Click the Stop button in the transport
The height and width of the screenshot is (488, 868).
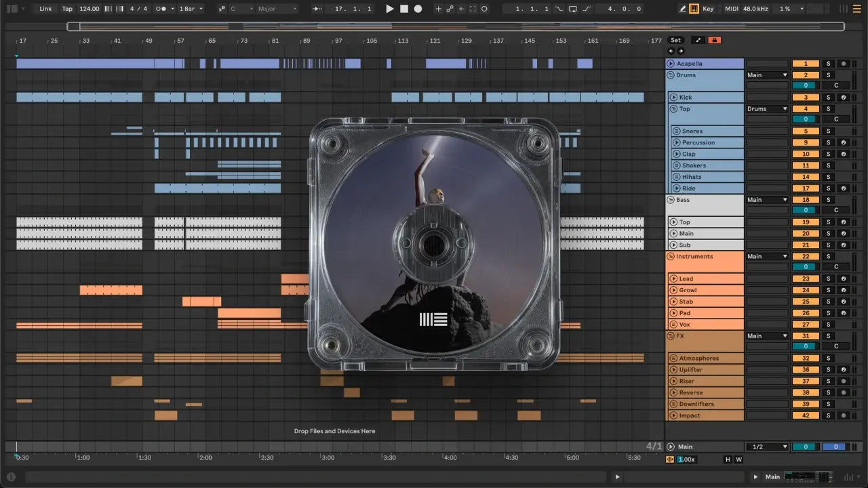pos(404,9)
